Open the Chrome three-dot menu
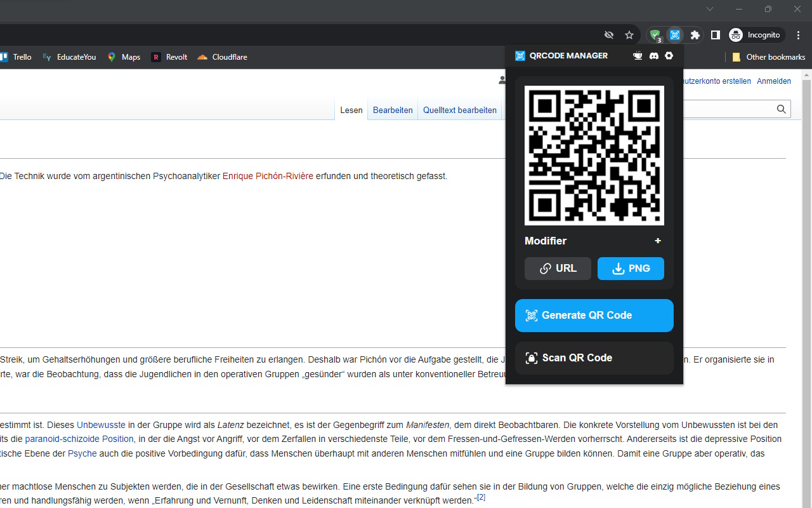Viewport: 812px width, 508px height. click(798, 35)
